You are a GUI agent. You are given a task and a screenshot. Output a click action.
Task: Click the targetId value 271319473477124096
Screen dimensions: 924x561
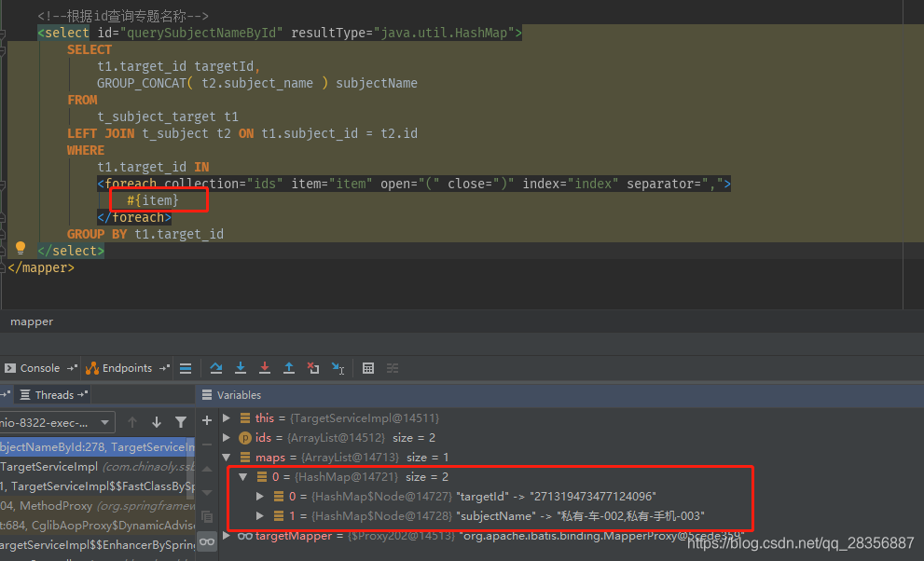pyautogui.click(x=593, y=497)
